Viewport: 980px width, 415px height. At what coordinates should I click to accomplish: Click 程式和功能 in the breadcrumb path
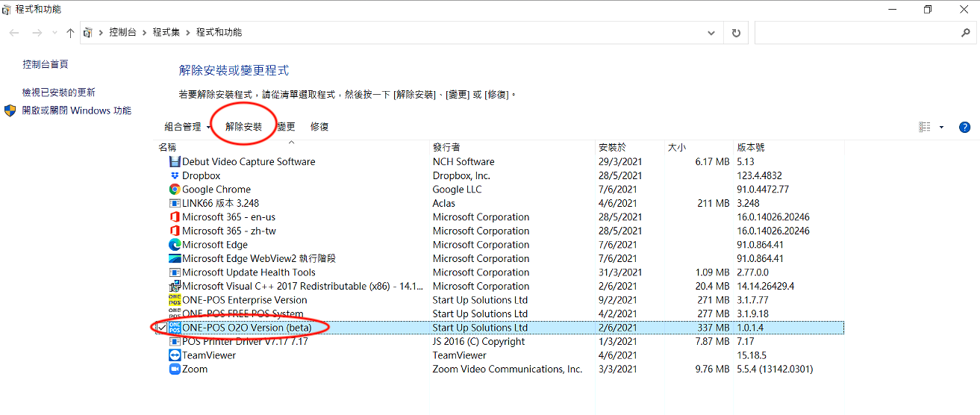tap(219, 33)
